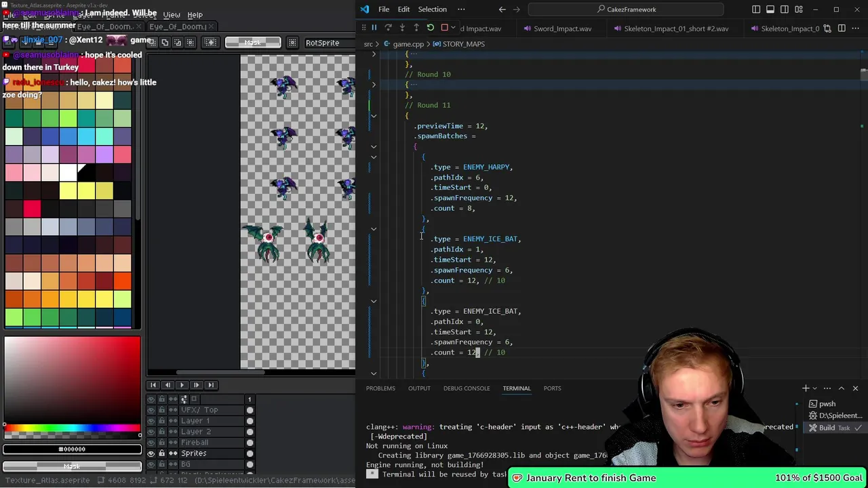Screen dimensions: 868x488
Task: Toggle the primary side bar layout icon
Action: click(x=756, y=9)
